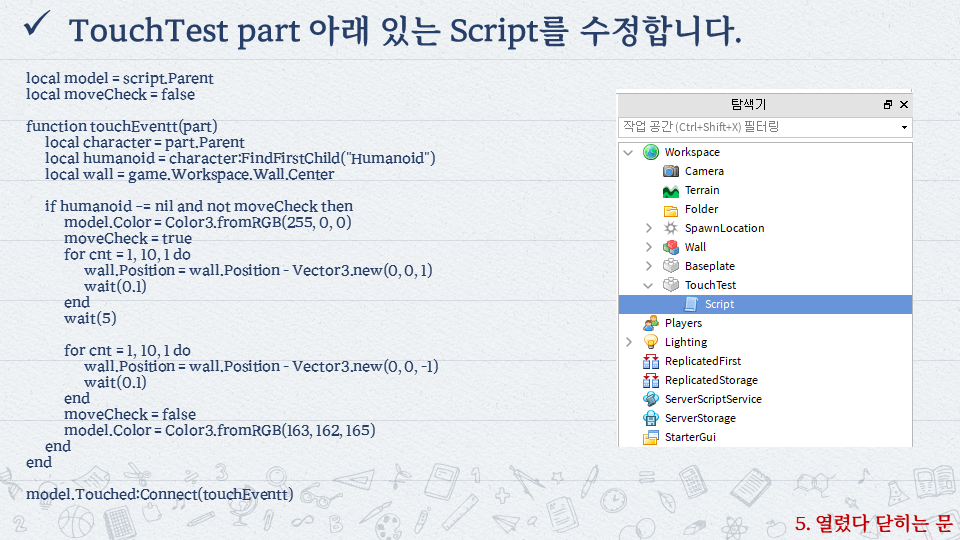Screen dimensions: 960x540
Task: Click the Script document icon
Action: click(x=691, y=304)
